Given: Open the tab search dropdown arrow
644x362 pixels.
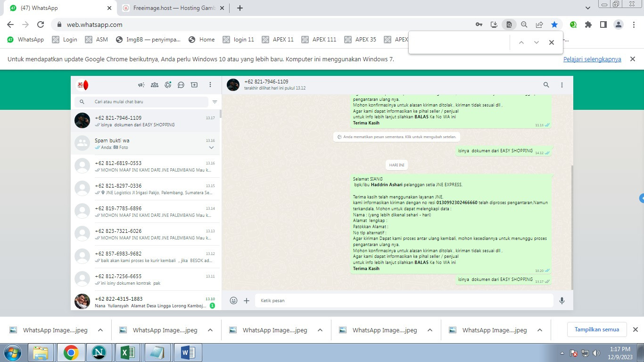Looking at the screenshot, I should point(588,8).
